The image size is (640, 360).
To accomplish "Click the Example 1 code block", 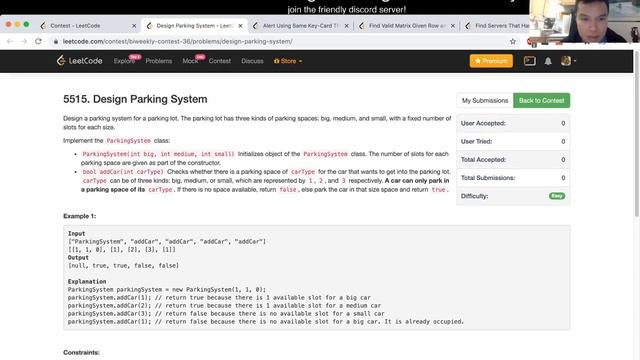I will 316,278.
